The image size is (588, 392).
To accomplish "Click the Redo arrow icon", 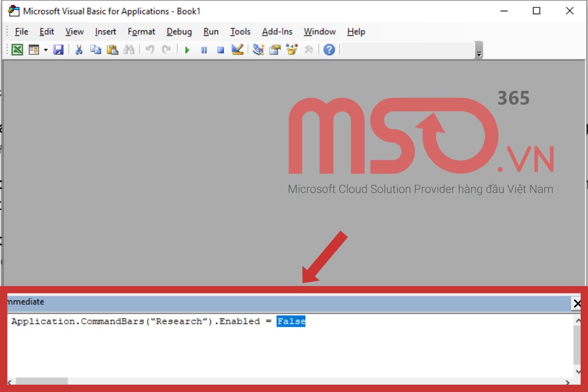I will coord(167,49).
